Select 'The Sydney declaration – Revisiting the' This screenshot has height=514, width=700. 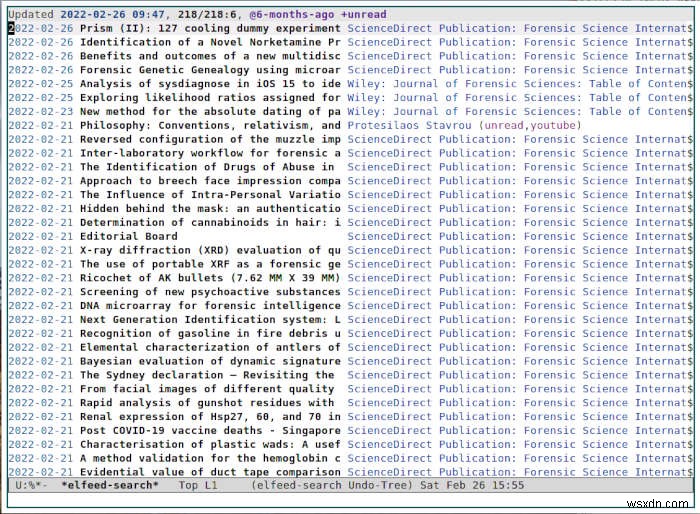[x=207, y=375]
